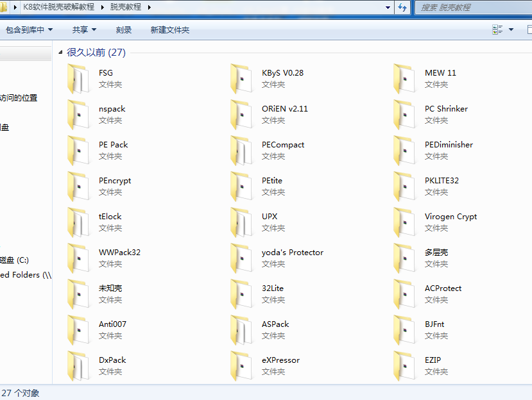Click the 未知壳 folder icon

click(x=78, y=294)
